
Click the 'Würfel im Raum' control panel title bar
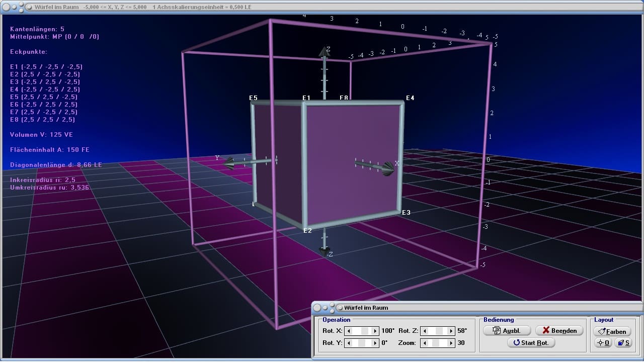click(477, 308)
